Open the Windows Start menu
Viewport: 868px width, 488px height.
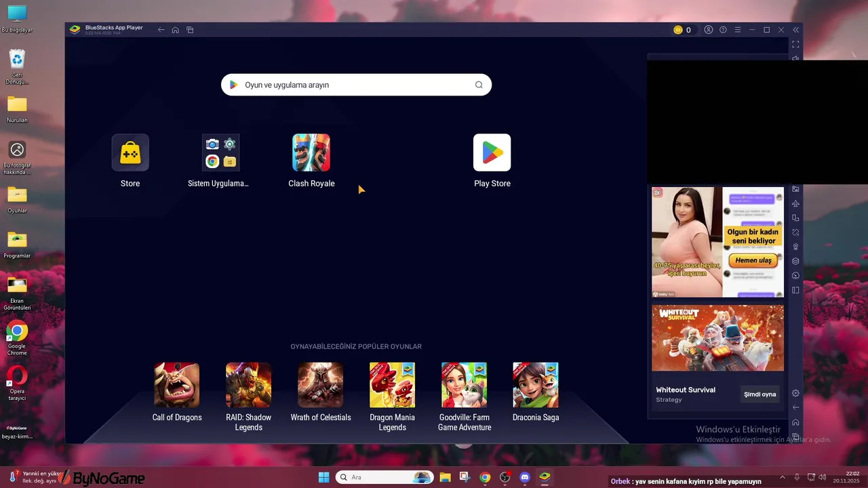(323, 477)
